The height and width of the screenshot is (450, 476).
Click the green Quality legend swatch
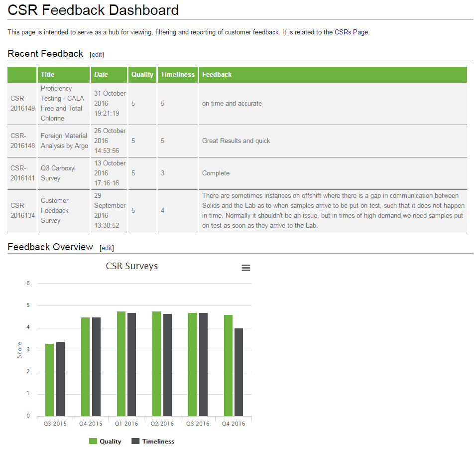click(93, 441)
